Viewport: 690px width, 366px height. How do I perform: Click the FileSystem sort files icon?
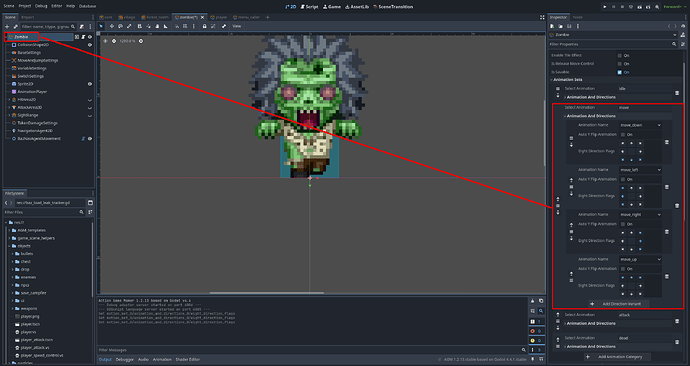coord(90,212)
